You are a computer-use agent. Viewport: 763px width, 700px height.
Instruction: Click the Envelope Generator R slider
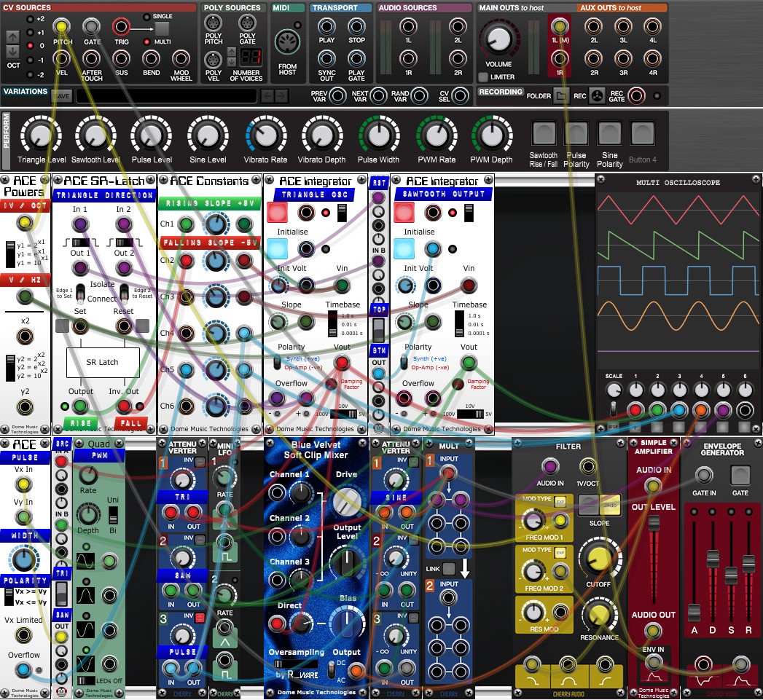[x=749, y=564]
